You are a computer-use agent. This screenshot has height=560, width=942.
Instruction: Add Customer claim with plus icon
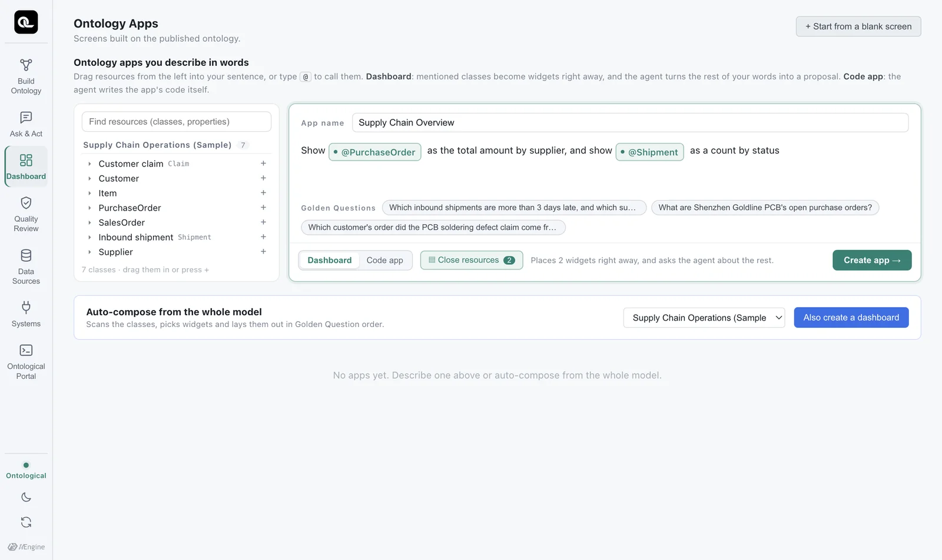coord(263,164)
